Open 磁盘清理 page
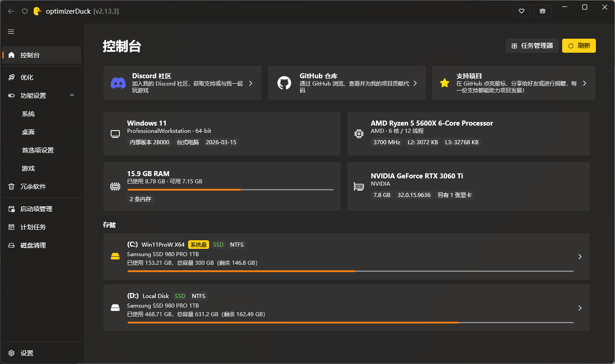This screenshot has width=615, height=364. point(42,245)
